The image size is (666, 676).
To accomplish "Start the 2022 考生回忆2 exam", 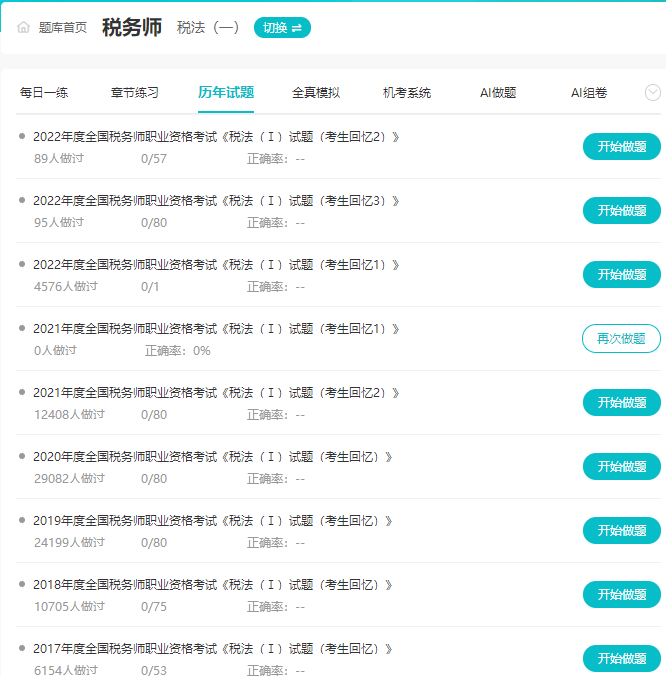I will [x=621, y=147].
